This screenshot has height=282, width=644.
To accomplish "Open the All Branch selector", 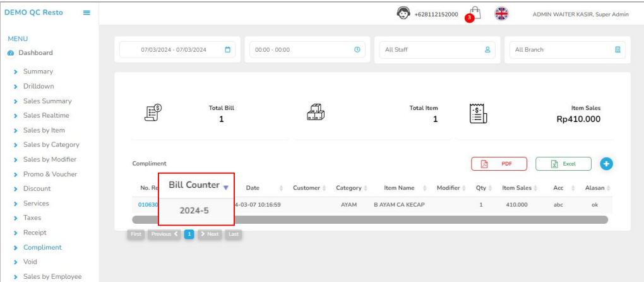I will 566,50.
